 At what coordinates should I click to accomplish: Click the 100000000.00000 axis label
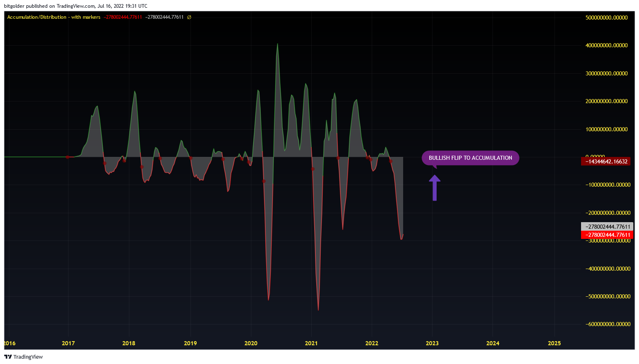[606, 129]
